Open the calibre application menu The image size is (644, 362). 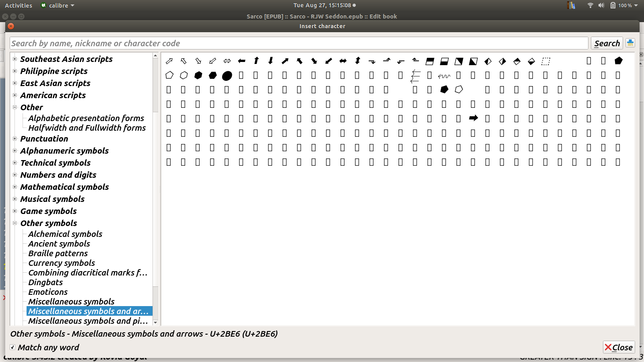click(x=58, y=5)
